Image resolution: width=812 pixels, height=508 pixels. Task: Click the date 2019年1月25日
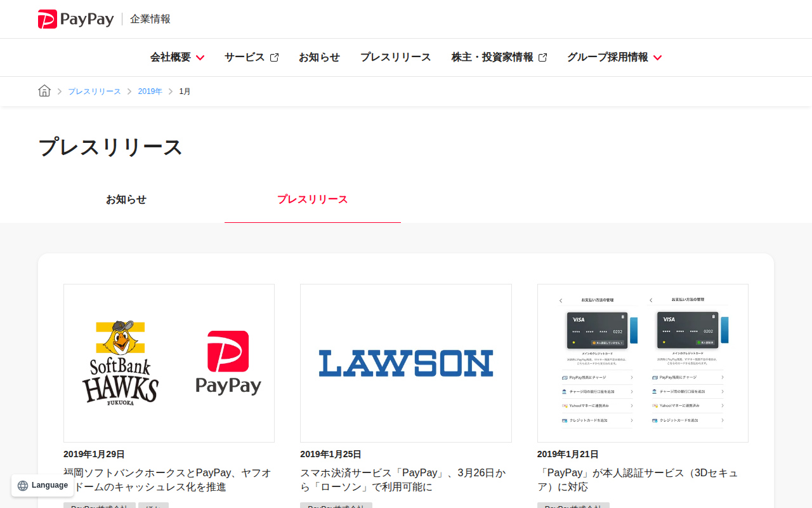coord(331,454)
